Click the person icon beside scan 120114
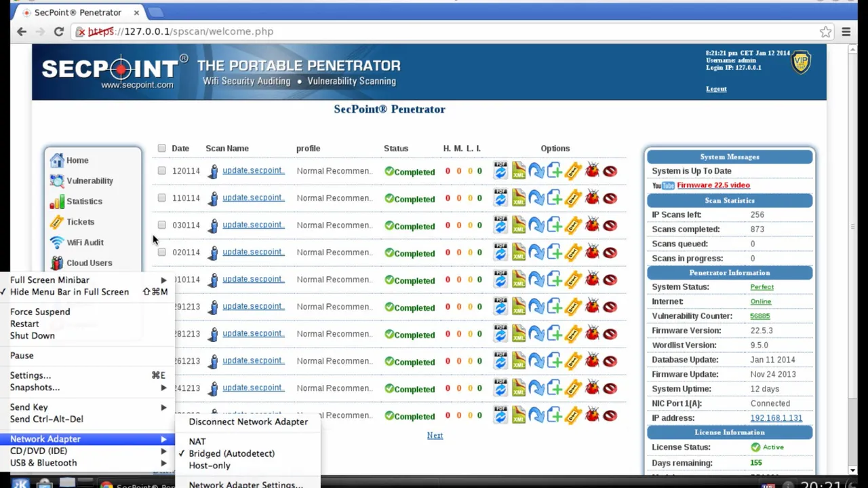 [x=213, y=171]
